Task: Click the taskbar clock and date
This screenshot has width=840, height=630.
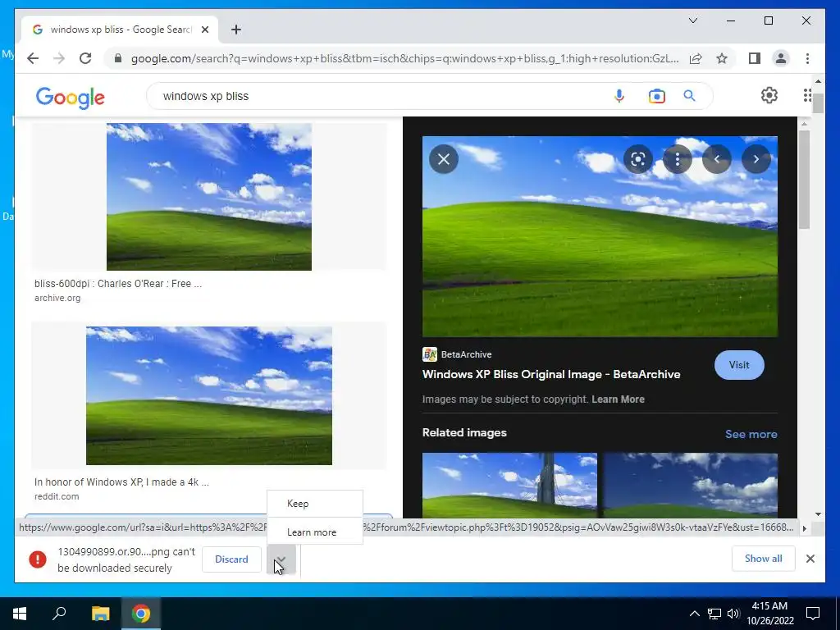Action: click(769, 614)
